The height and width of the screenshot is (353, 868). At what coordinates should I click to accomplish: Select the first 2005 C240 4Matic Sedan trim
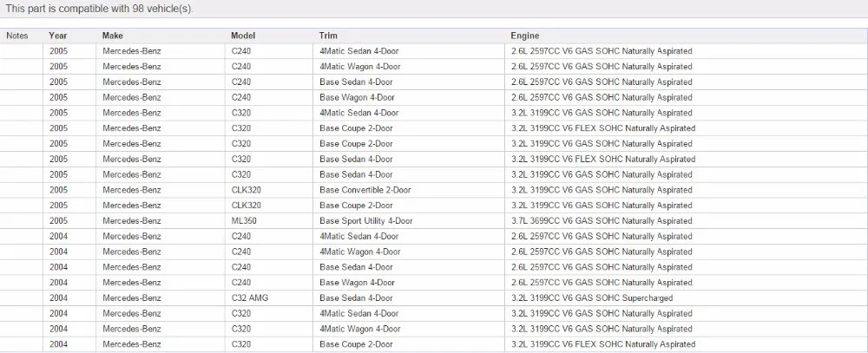358,51
